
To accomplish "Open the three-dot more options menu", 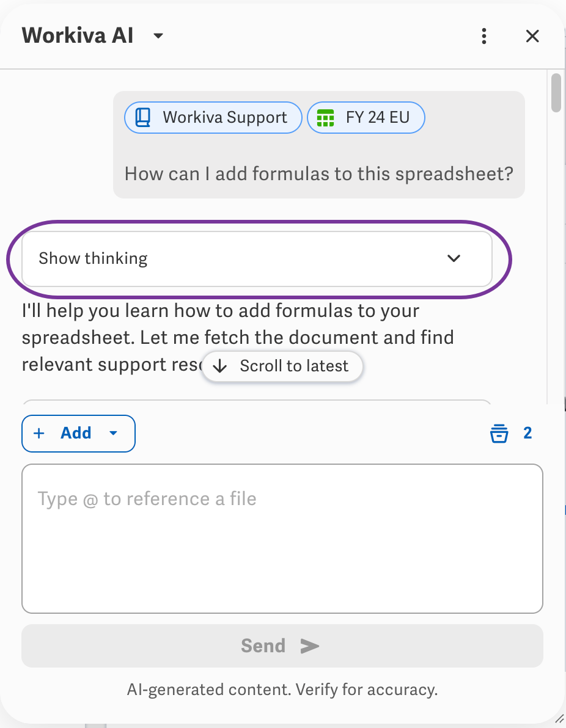I will pyautogui.click(x=483, y=36).
